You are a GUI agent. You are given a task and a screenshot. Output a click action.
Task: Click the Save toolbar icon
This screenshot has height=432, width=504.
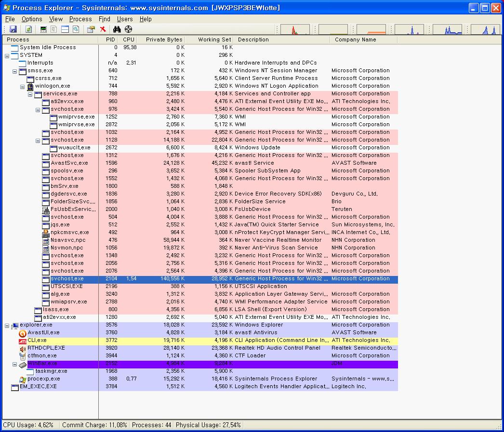tap(13, 29)
